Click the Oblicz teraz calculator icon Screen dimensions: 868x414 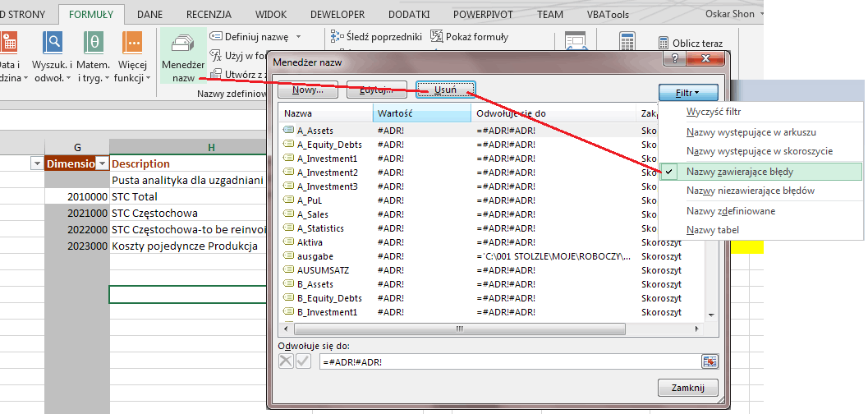(664, 44)
